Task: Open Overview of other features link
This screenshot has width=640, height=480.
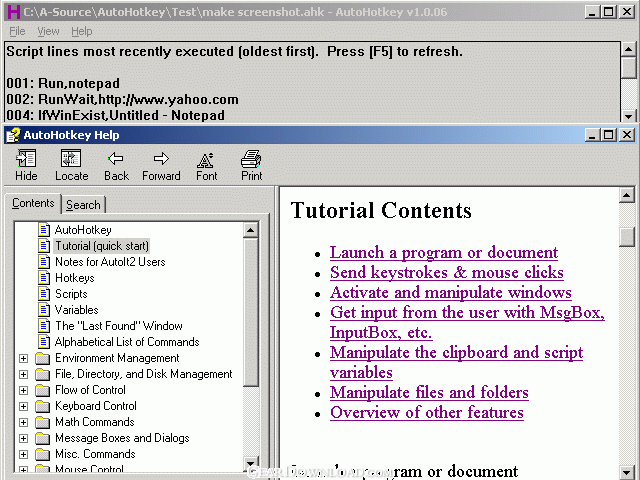Action: point(427,412)
